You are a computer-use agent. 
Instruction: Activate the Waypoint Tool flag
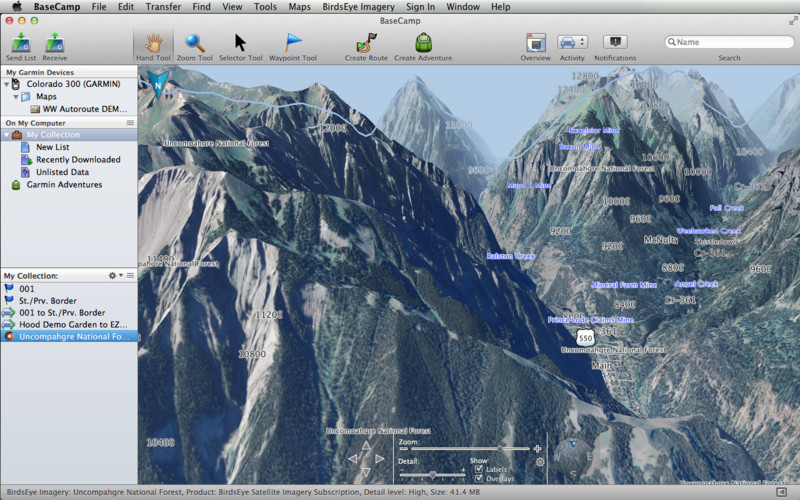point(293,43)
